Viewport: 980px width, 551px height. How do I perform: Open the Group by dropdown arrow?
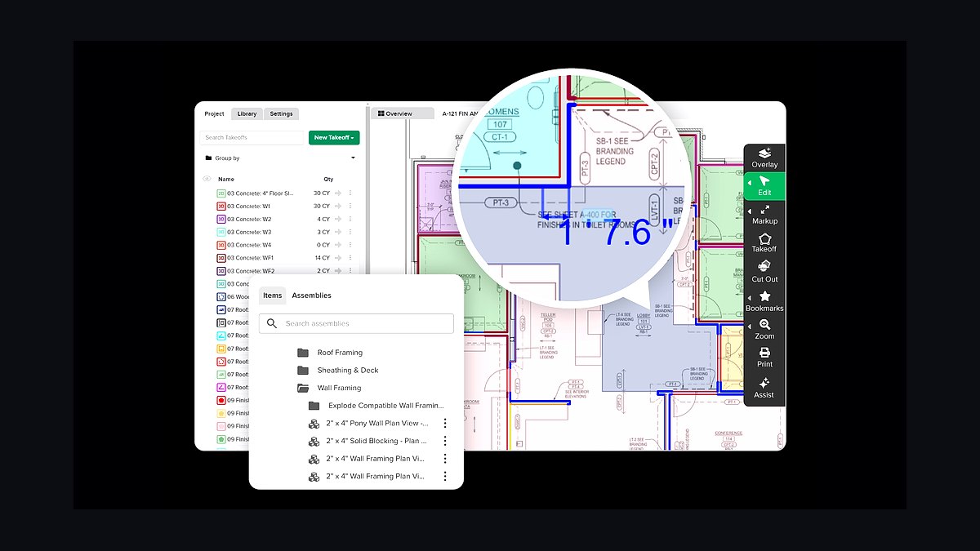354,158
